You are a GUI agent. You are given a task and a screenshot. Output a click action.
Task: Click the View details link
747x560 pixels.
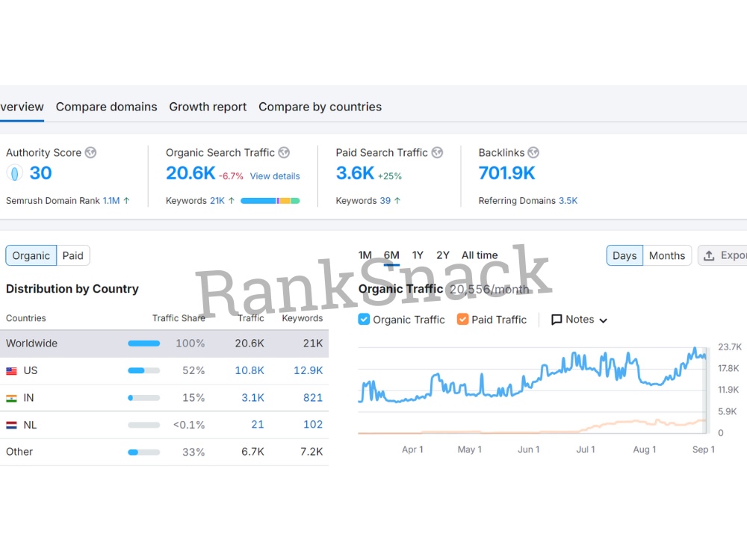click(275, 176)
